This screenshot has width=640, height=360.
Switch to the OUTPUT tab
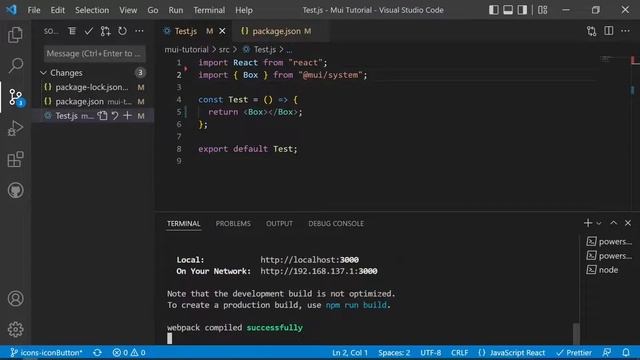[x=279, y=224]
